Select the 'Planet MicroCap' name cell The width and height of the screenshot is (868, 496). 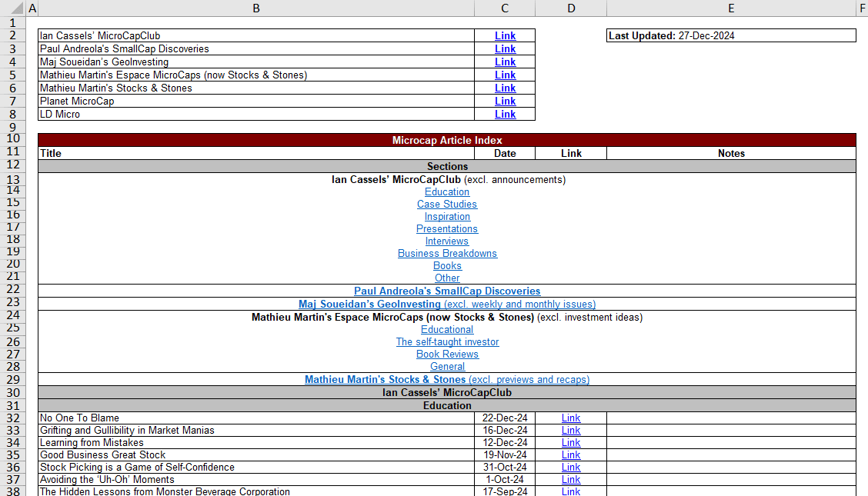(256, 102)
